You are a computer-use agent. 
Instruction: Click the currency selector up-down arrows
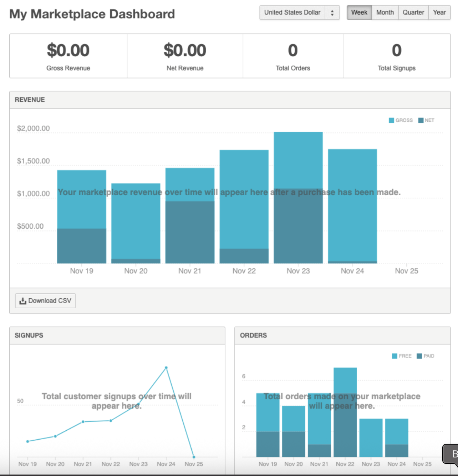pos(332,13)
